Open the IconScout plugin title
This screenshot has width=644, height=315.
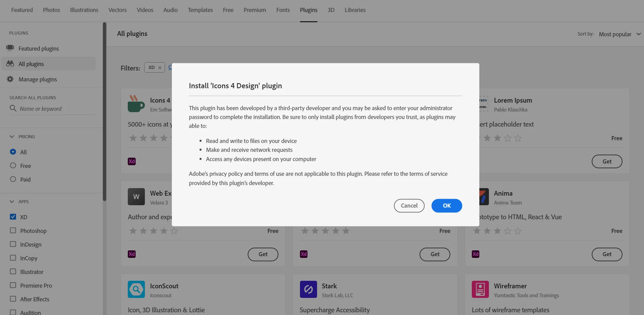164,286
